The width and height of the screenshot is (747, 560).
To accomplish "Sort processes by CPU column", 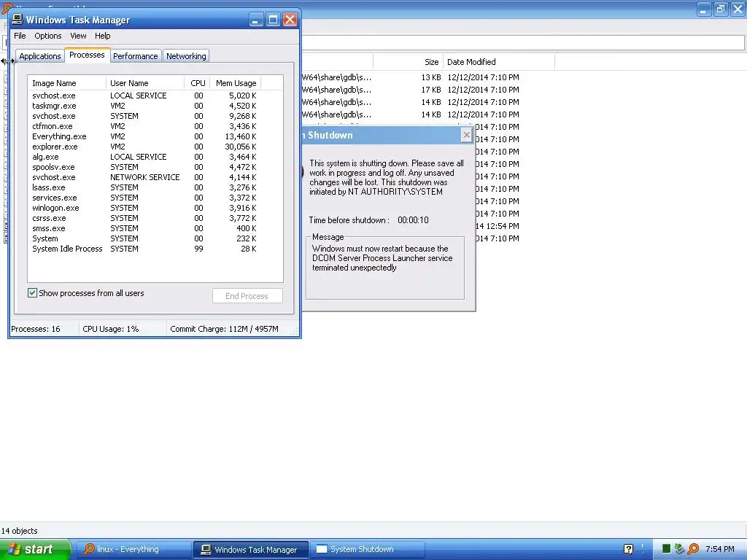I will [198, 83].
